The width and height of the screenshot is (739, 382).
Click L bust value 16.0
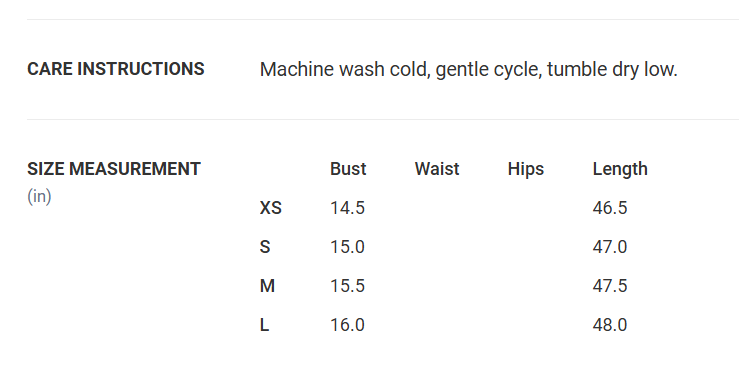coord(347,325)
